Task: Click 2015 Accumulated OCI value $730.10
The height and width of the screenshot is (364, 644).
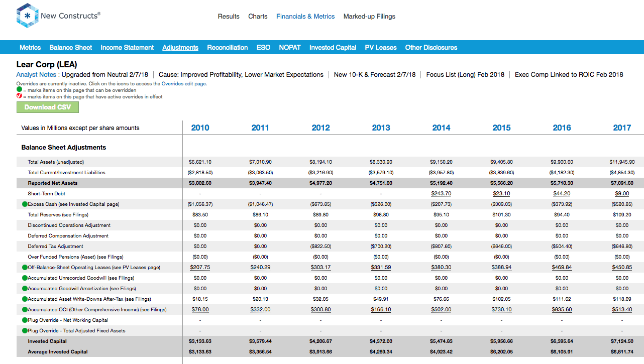Action: [501, 310]
